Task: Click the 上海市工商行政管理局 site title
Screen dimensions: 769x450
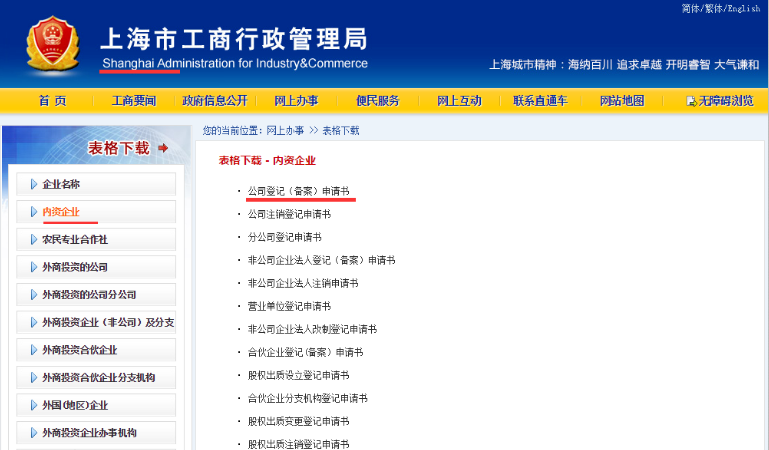Action: pos(234,39)
